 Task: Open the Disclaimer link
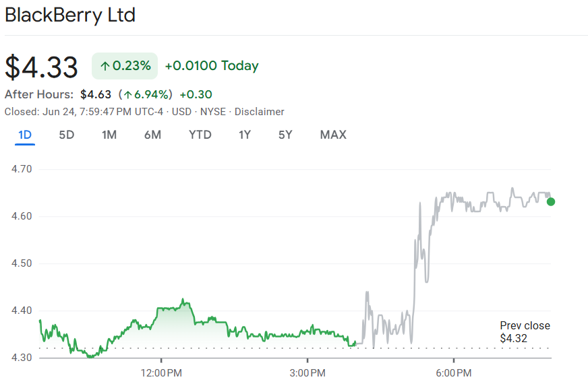tap(260, 112)
